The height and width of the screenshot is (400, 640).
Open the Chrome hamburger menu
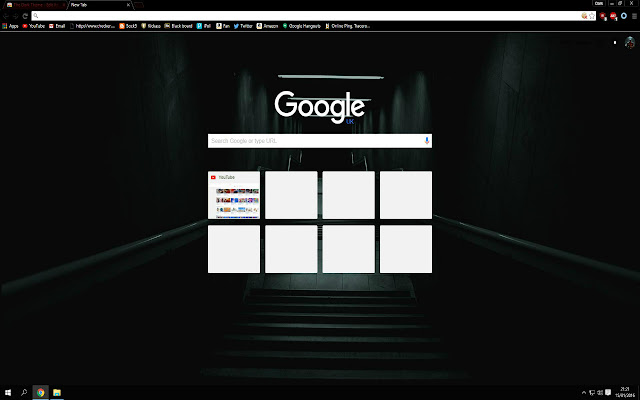[x=634, y=16]
